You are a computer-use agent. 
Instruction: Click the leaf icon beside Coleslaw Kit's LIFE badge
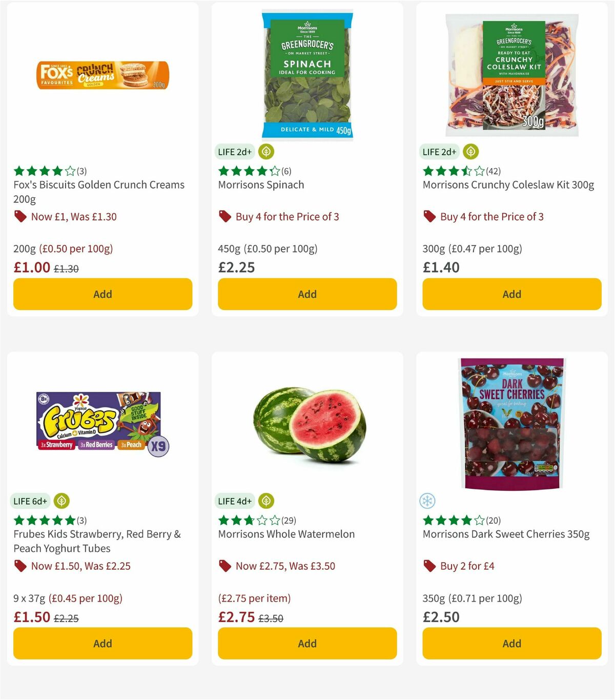click(470, 152)
